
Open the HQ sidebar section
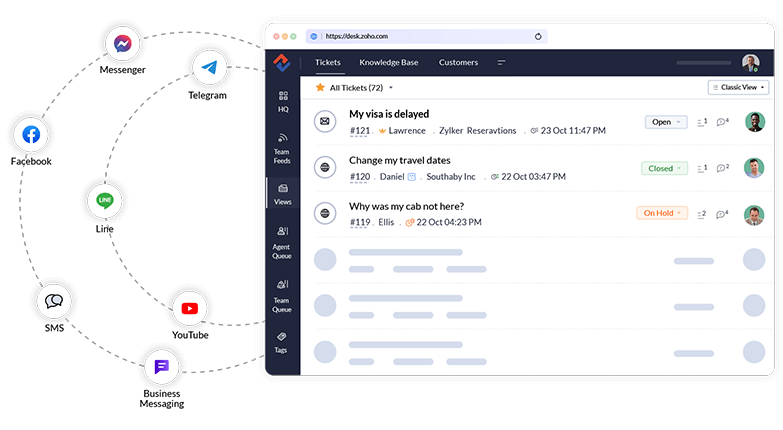(x=283, y=101)
